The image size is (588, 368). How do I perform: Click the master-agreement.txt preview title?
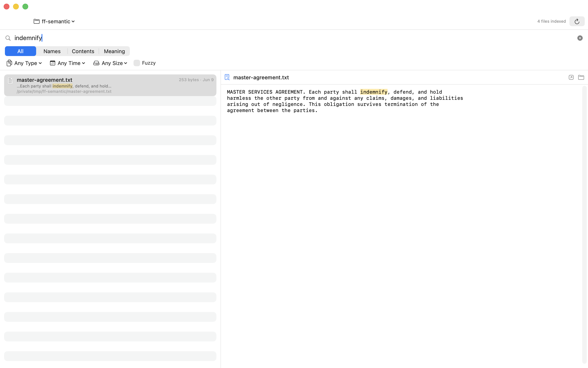(x=261, y=77)
